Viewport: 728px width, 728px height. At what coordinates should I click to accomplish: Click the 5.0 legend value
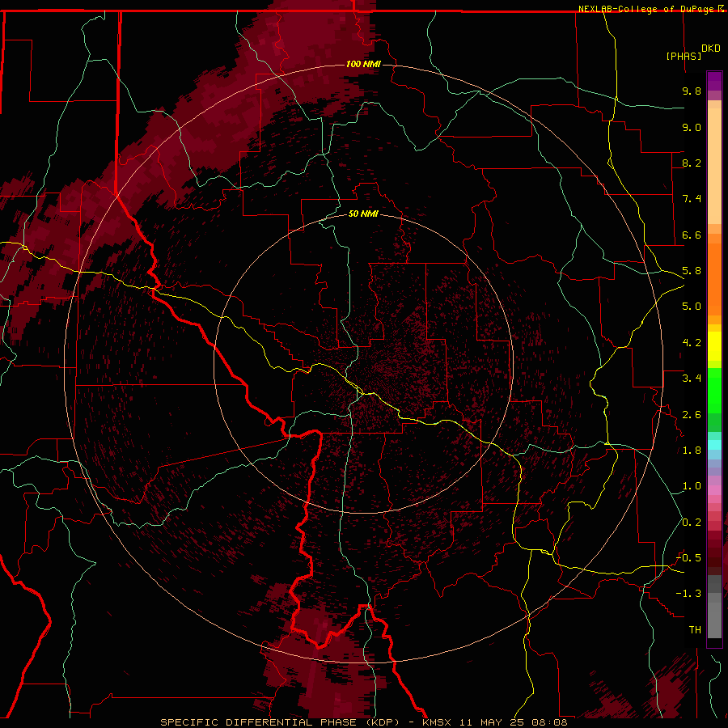coord(692,307)
